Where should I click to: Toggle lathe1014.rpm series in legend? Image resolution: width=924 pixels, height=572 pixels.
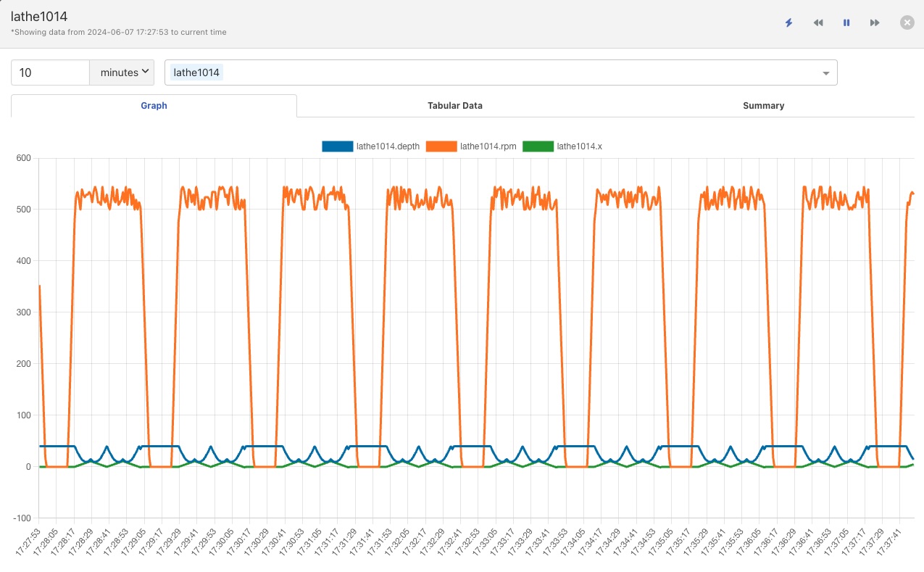point(488,146)
